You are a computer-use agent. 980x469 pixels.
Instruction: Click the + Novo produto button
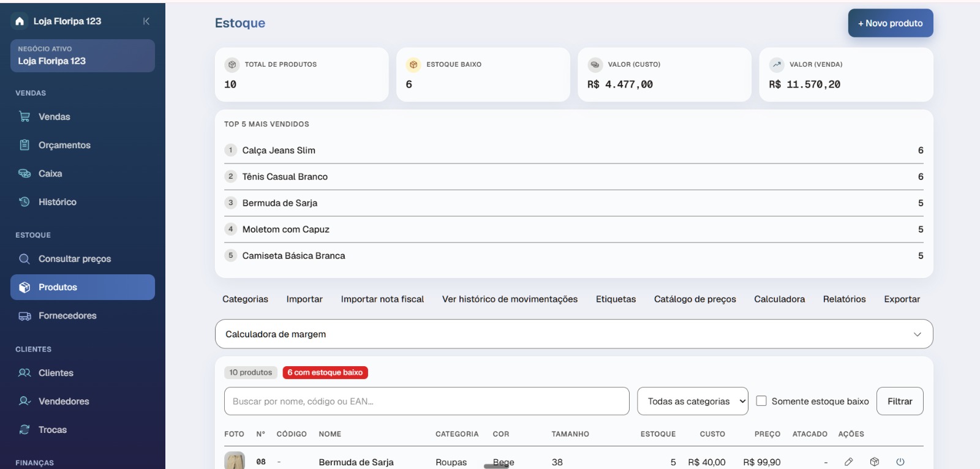[891, 23]
